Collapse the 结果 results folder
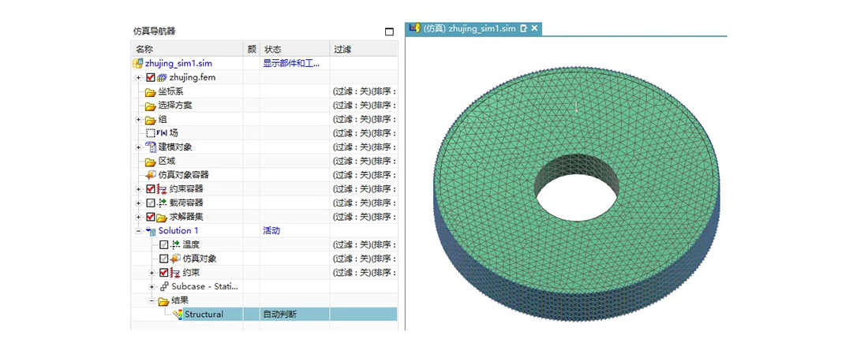This screenshot has width=868, height=350. 152,301
